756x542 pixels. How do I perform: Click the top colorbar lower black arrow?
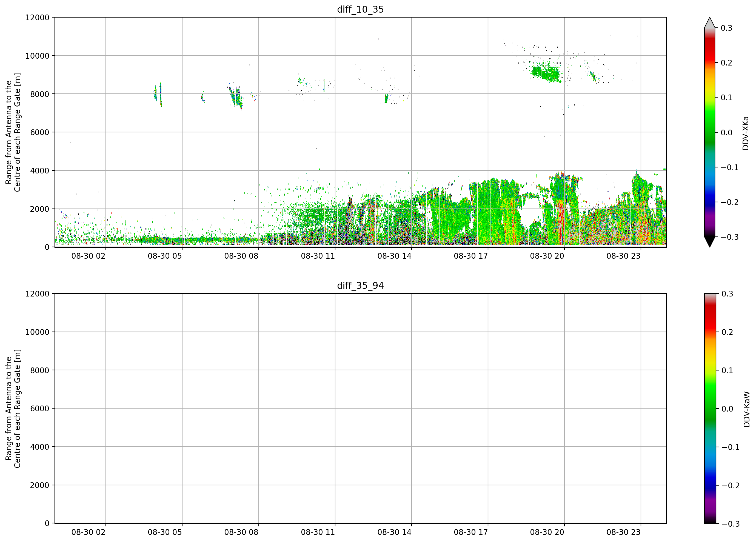[x=710, y=242]
